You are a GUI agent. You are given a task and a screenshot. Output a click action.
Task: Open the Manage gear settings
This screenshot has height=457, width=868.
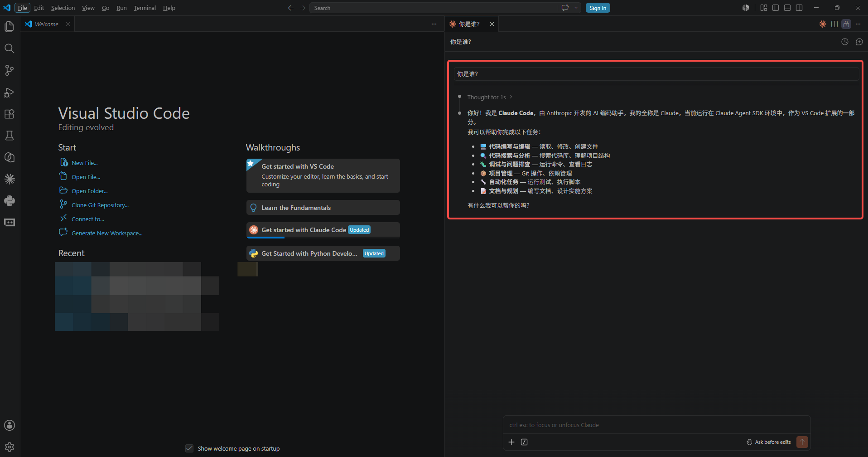(10, 447)
